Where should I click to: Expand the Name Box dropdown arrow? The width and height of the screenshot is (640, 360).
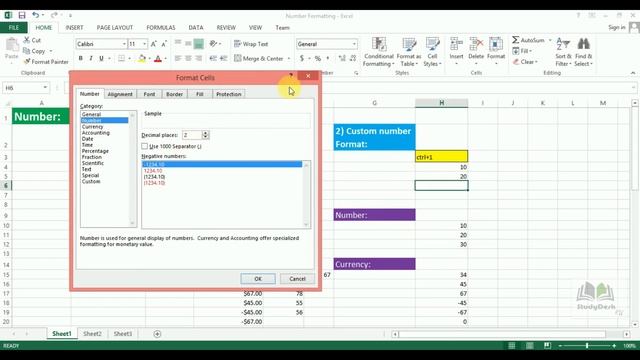tap(45, 88)
